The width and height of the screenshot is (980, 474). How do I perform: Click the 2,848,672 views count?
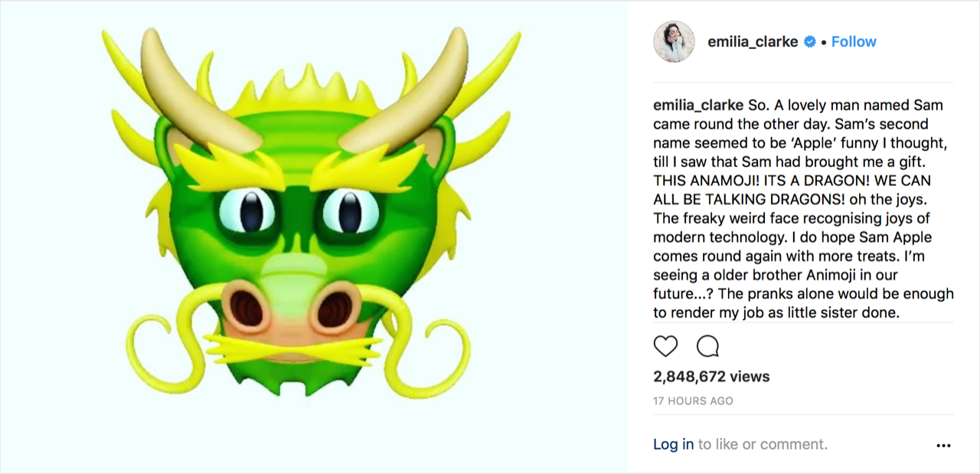[711, 377]
